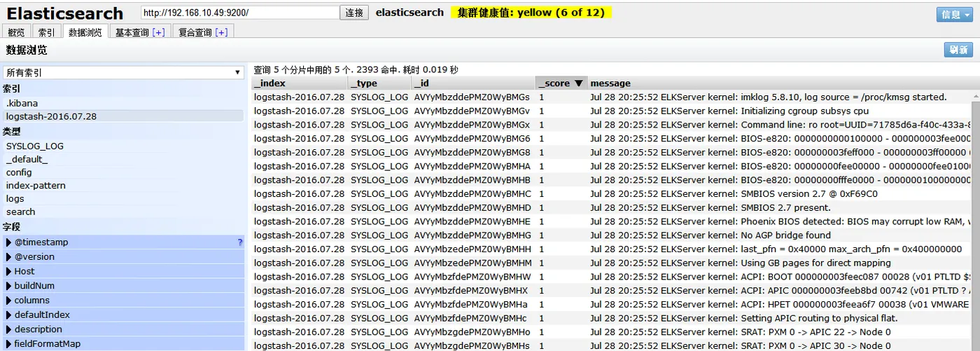
Task: Select the .kibana index
Action: (x=123, y=103)
